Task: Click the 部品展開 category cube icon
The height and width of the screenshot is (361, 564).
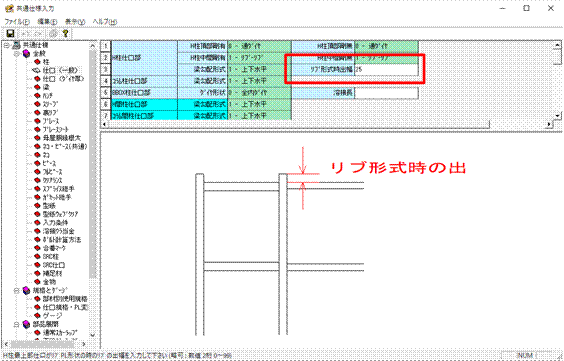Action: (26, 324)
